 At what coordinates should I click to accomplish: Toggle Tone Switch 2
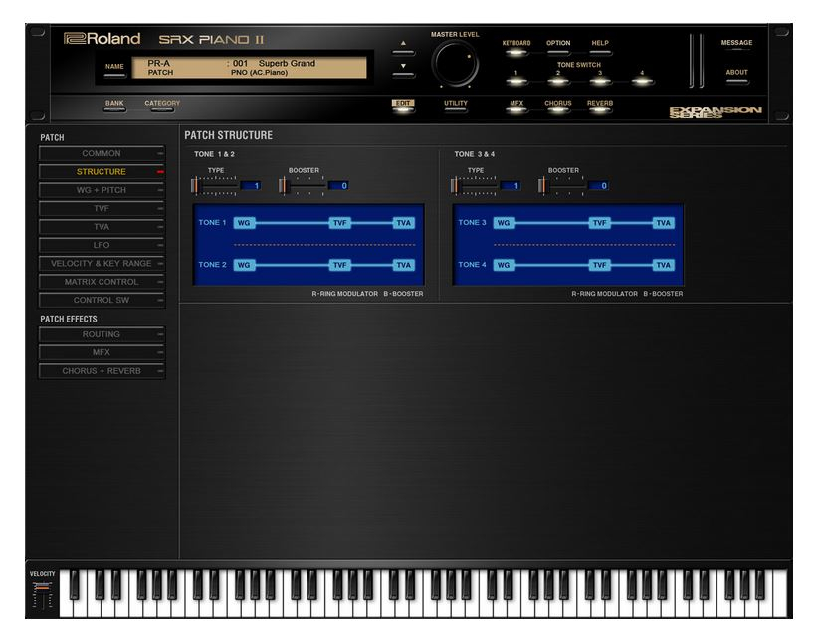(558, 80)
